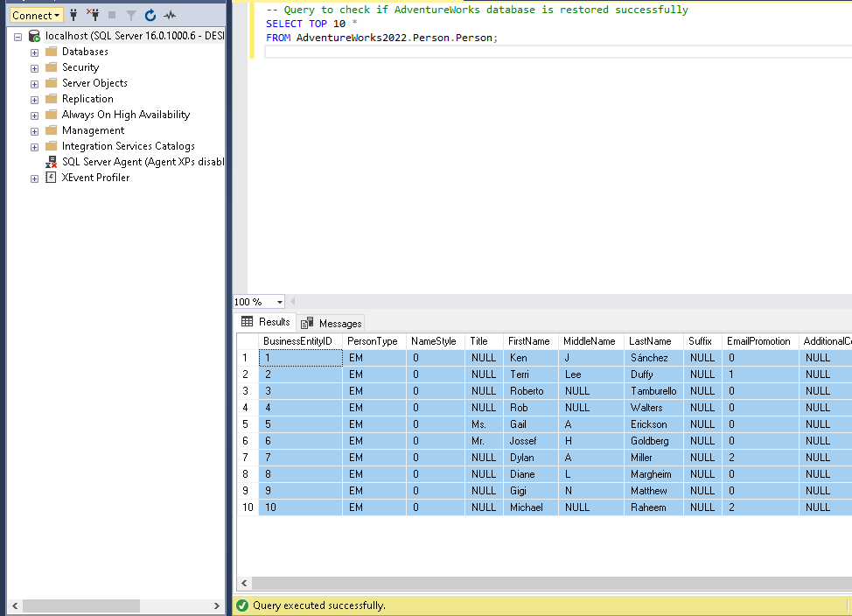This screenshot has width=852, height=616.
Task: Click the Filter funnel icon
Action: click(131, 15)
